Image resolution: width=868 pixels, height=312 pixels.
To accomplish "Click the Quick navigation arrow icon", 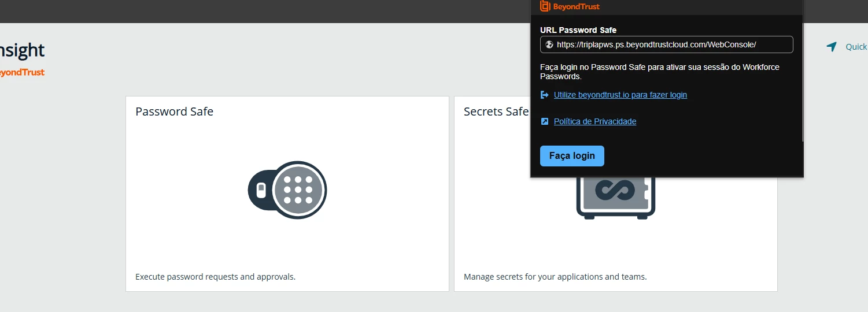I will click(x=832, y=47).
